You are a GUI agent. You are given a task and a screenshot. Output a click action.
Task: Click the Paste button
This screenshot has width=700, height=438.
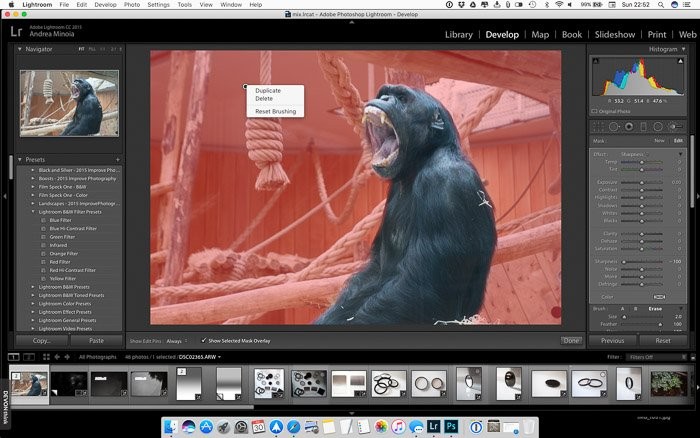point(96,341)
